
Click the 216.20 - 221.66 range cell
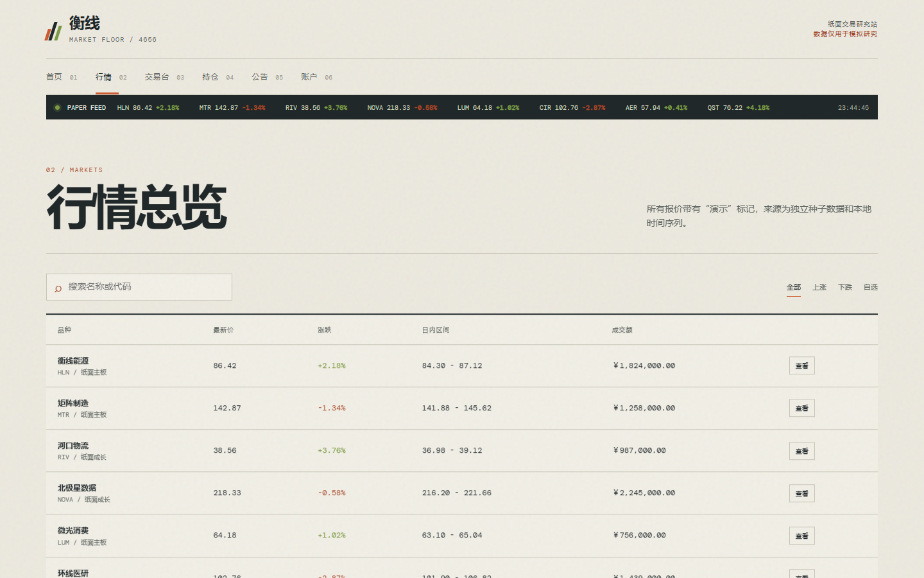click(x=457, y=493)
